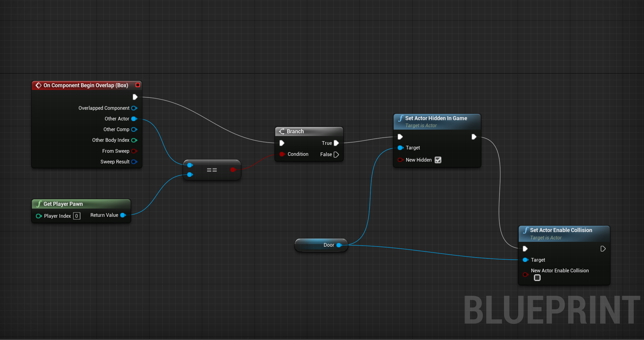Uncheck the New Hidden checkbox
644x340 pixels.
pos(438,160)
